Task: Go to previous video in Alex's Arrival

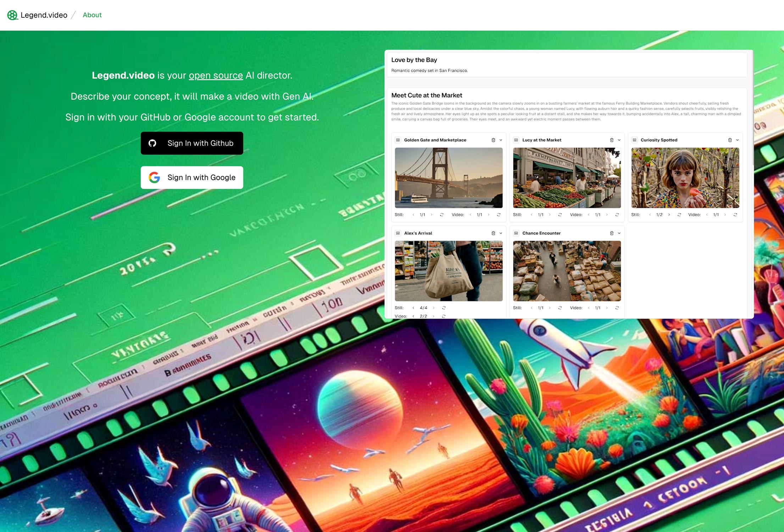Action: (x=413, y=316)
